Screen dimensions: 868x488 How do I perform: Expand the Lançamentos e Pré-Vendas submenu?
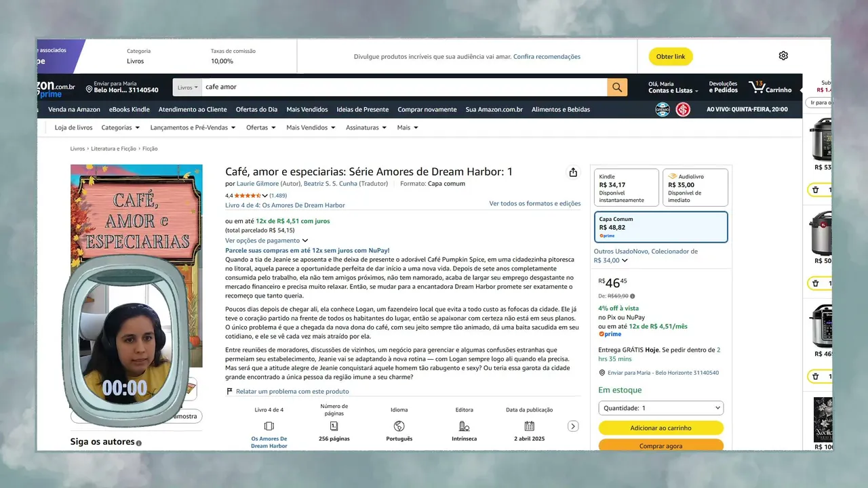coord(193,127)
